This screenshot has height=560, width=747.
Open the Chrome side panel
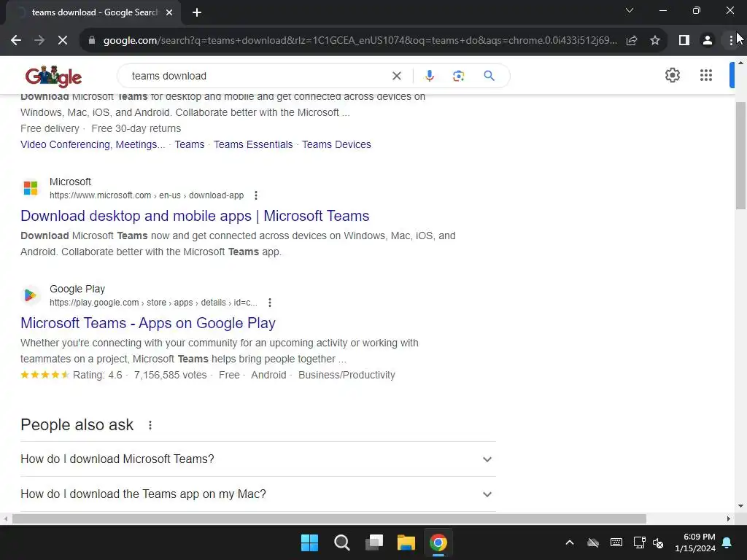(x=684, y=41)
